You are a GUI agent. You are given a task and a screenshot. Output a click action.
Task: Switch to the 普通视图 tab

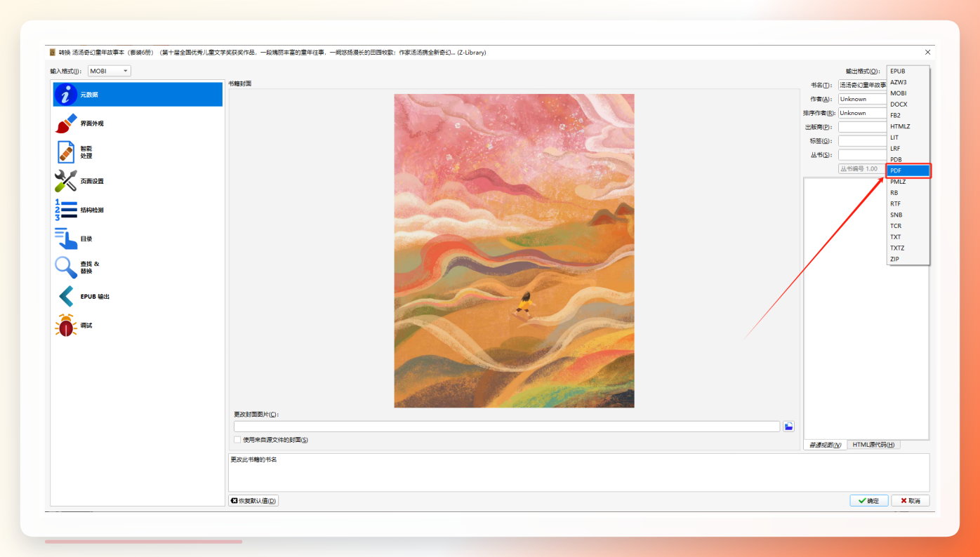coord(825,445)
